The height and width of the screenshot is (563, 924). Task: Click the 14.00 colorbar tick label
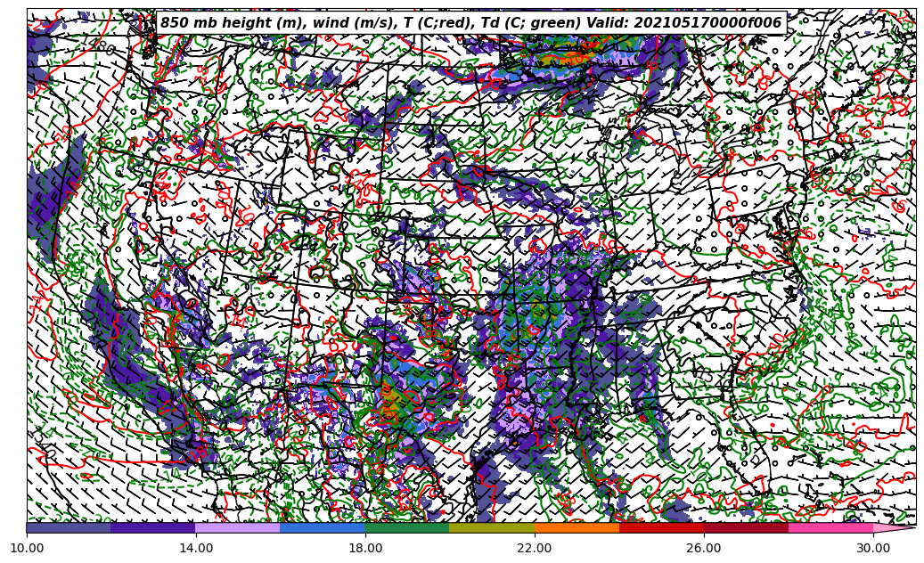coord(196,548)
